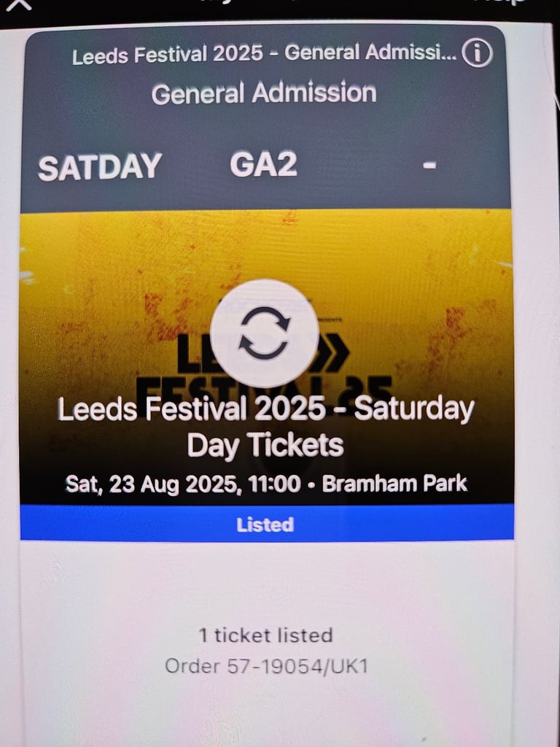Select the General Admission label
Viewport: 560px width, 747px height.
[x=264, y=93]
